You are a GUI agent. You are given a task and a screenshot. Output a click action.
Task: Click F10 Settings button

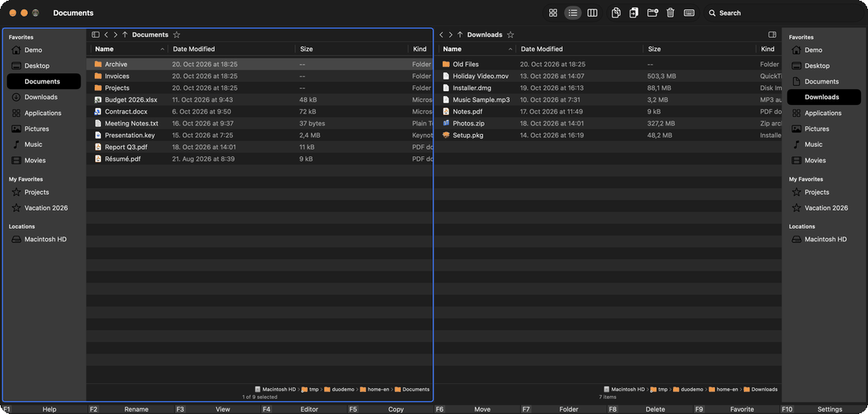(x=823, y=409)
